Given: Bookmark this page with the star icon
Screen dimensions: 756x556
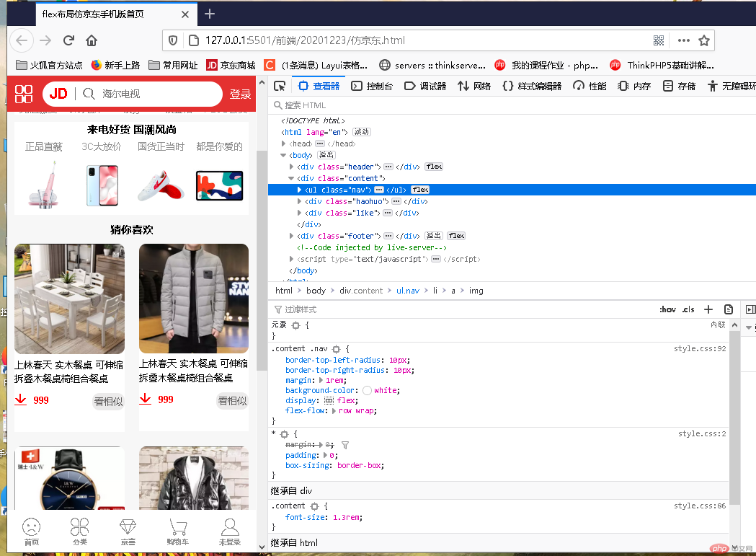Looking at the screenshot, I should [704, 40].
